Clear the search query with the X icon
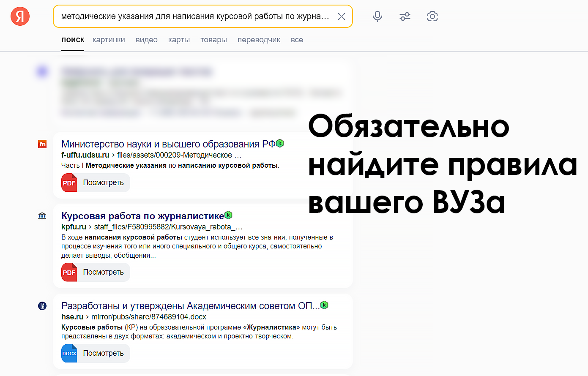The height and width of the screenshot is (376, 588). [x=342, y=16]
